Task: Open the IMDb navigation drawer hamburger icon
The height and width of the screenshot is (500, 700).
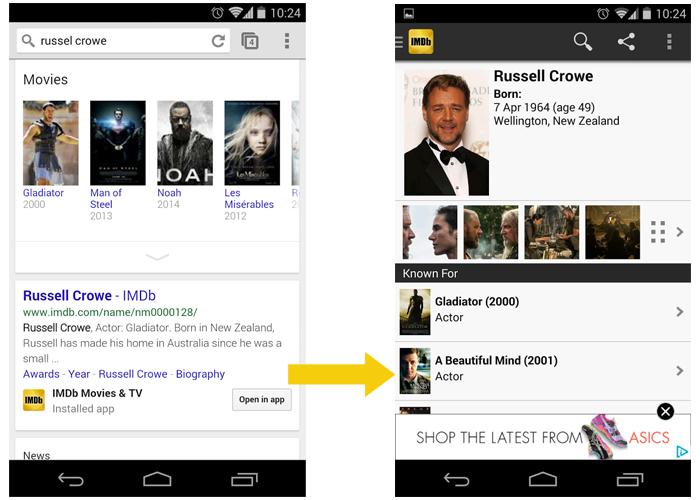Action: (399, 42)
